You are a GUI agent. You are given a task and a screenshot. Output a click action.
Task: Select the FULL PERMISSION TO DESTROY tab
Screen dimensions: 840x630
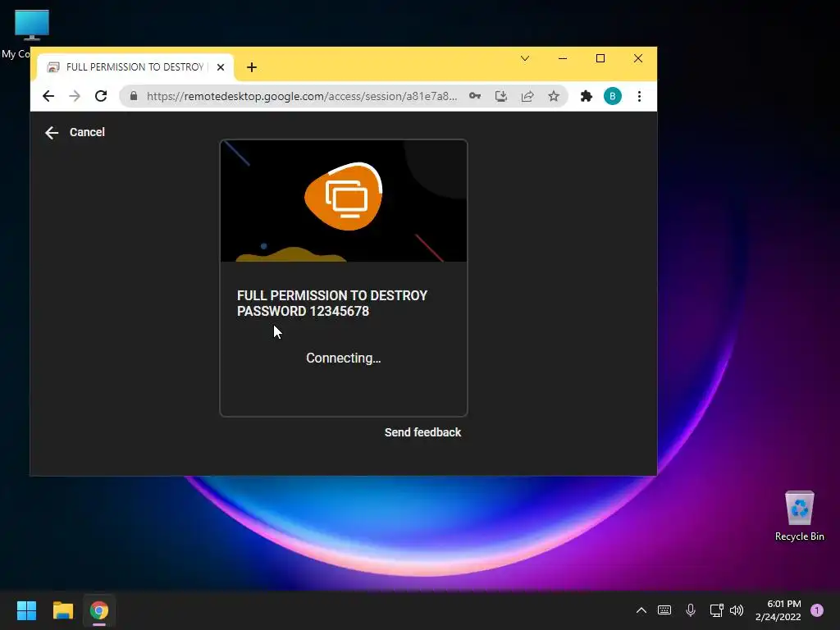pyautogui.click(x=136, y=67)
